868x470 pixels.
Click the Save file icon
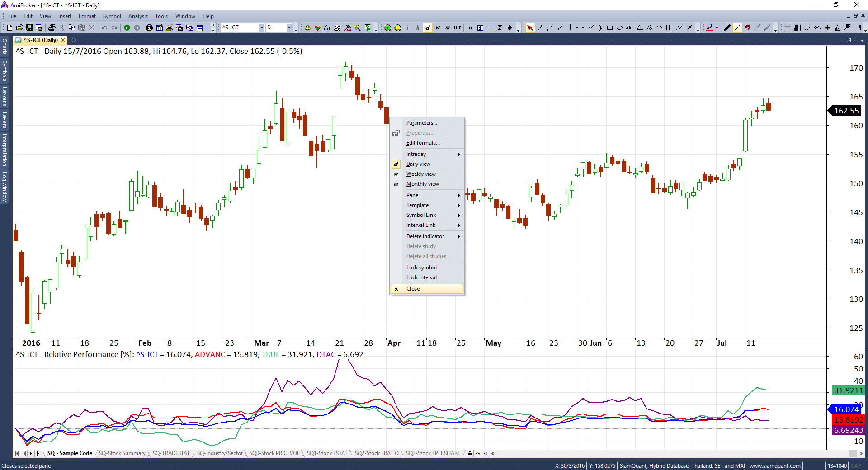point(29,28)
